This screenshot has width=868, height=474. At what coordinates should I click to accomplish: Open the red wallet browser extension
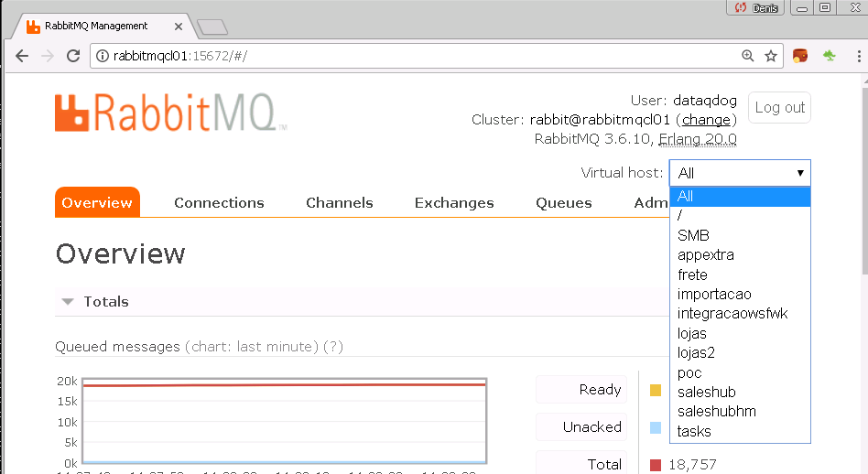point(800,56)
